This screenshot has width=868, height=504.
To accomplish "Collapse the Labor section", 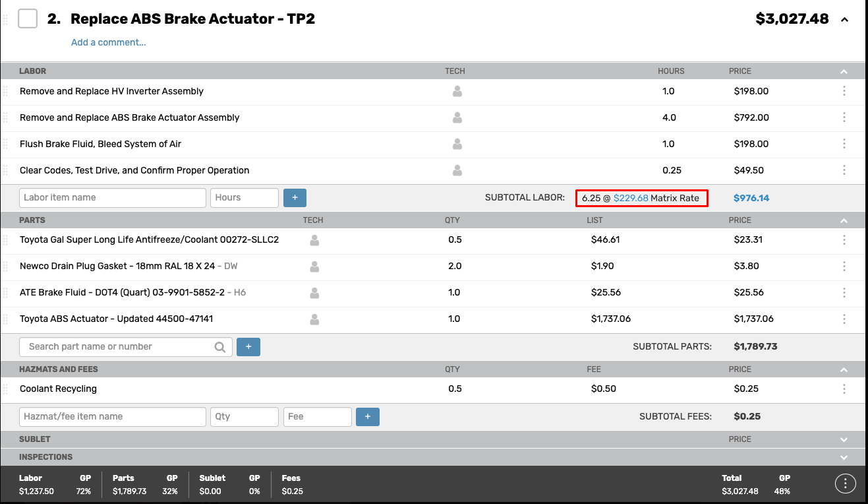I will [x=844, y=71].
